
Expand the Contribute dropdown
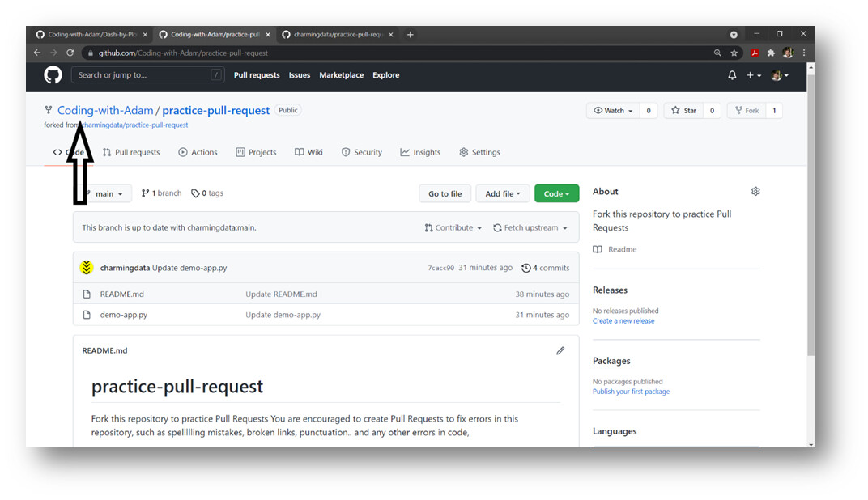(x=453, y=228)
